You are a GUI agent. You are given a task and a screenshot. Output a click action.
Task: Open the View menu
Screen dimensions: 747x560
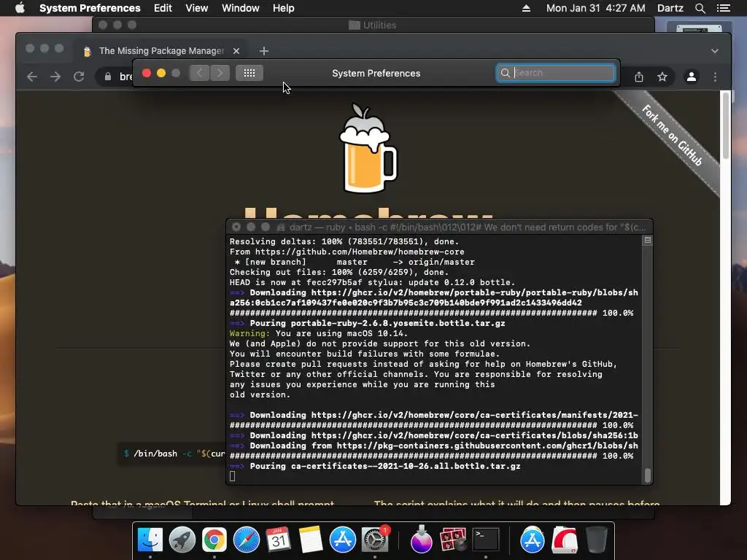197,8
